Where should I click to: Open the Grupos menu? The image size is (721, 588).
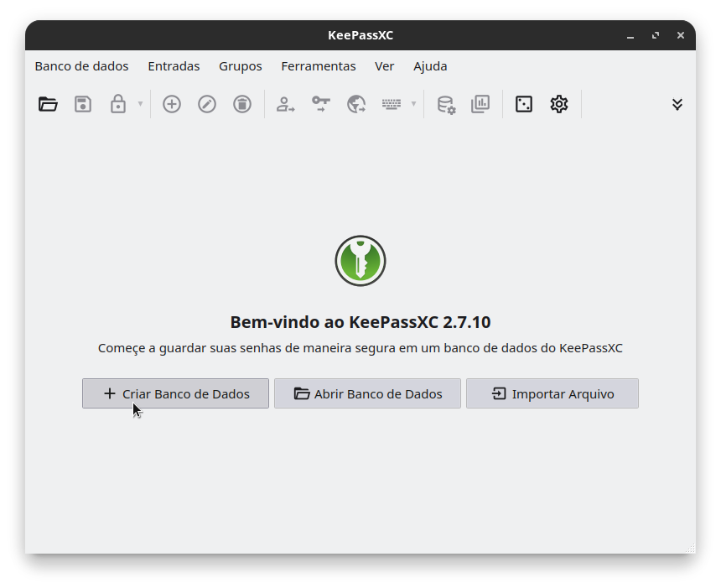coord(241,66)
